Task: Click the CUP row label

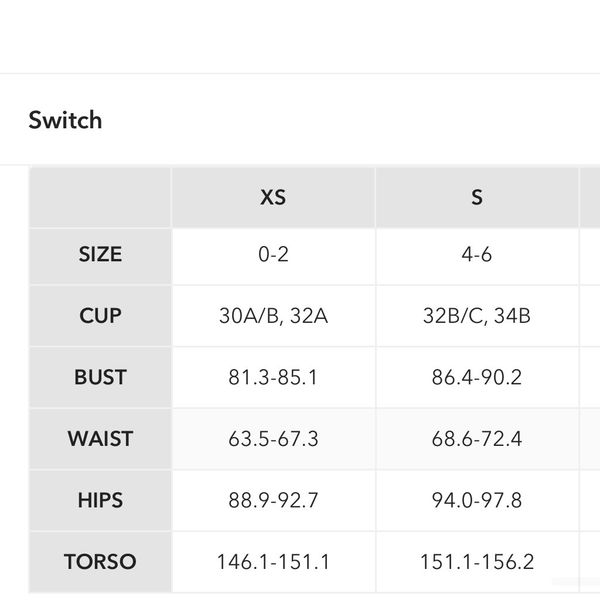Action: (100, 316)
